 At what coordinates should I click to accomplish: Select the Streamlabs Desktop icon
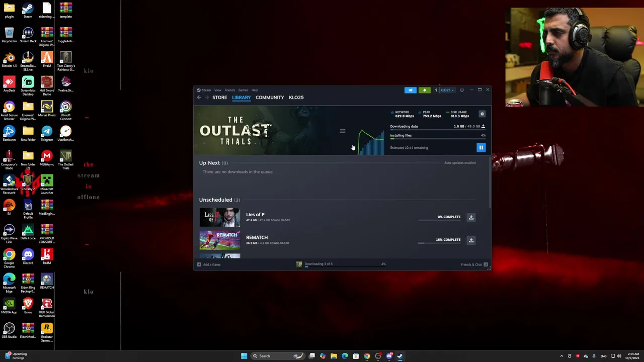coord(28,86)
